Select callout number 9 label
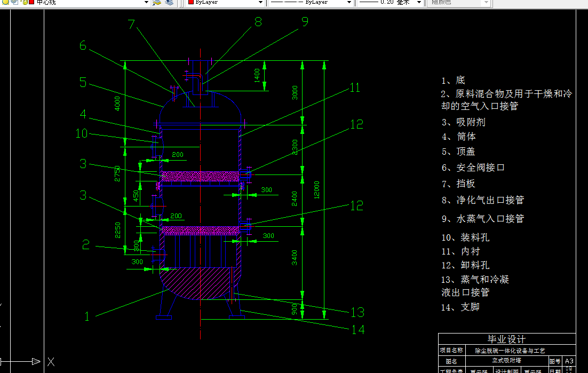The height and width of the screenshot is (373, 588). pos(305,21)
